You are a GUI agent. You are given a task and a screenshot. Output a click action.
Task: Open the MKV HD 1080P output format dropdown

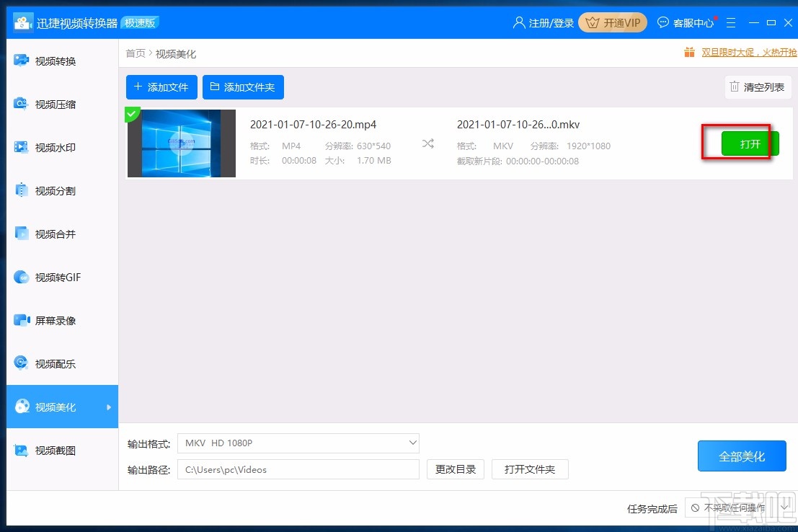[x=298, y=443]
